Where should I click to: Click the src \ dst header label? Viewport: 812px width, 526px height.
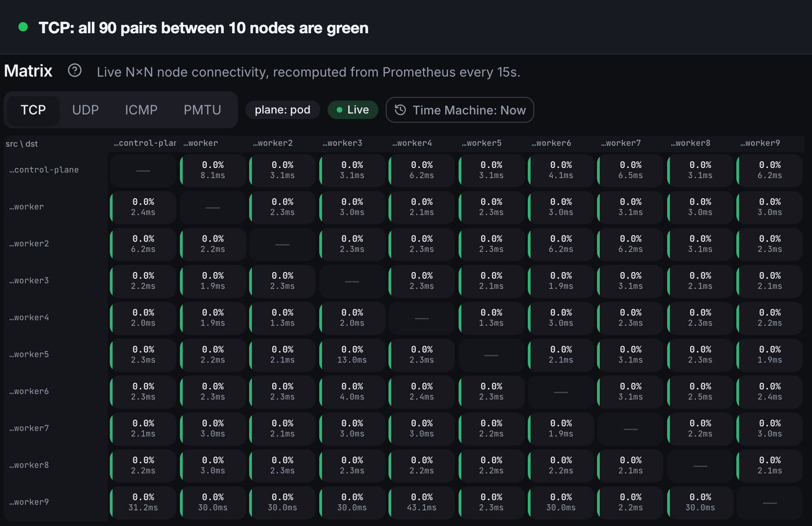click(22, 144)
